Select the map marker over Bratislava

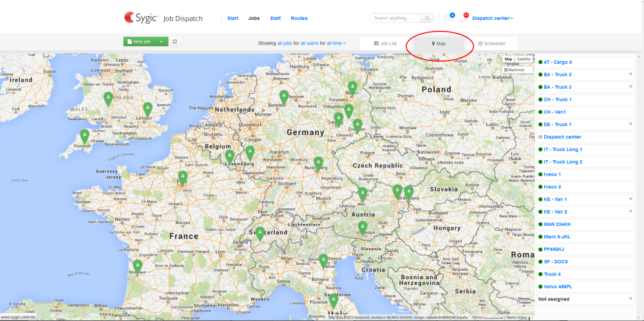(409, 192)
